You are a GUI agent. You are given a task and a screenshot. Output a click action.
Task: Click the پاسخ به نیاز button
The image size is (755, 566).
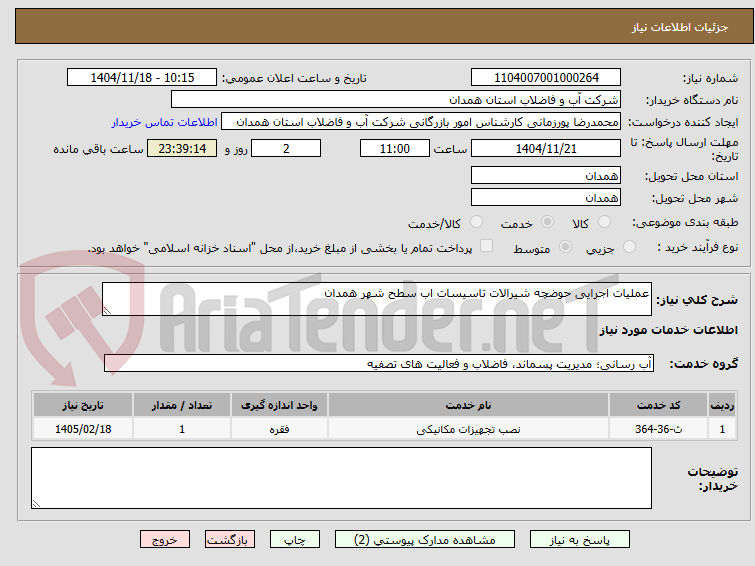click(580, 540)
